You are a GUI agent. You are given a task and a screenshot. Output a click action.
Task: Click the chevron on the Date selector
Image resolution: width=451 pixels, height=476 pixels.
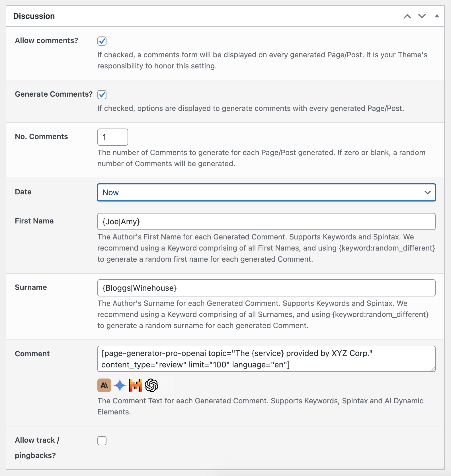coord(427,192)
